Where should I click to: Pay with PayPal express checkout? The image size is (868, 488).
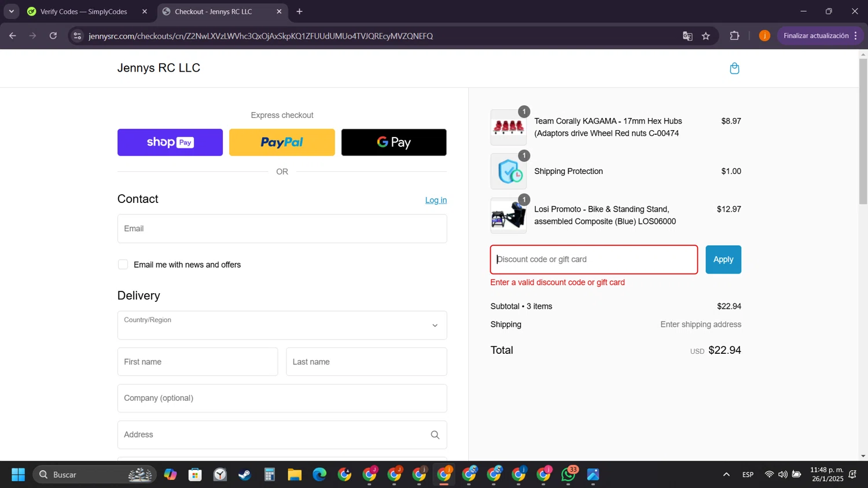tap(282, 142)
